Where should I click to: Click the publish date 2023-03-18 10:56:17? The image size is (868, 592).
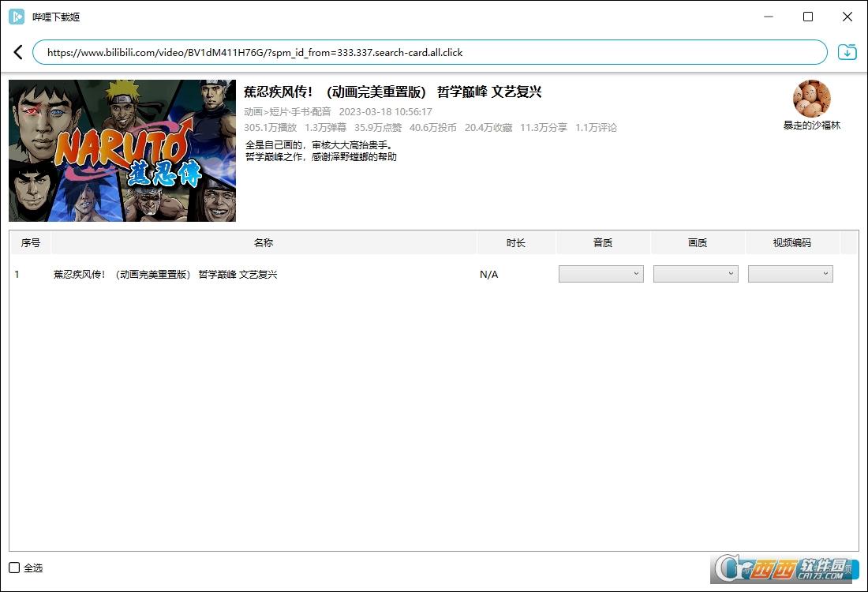click(x=385, y=112)
